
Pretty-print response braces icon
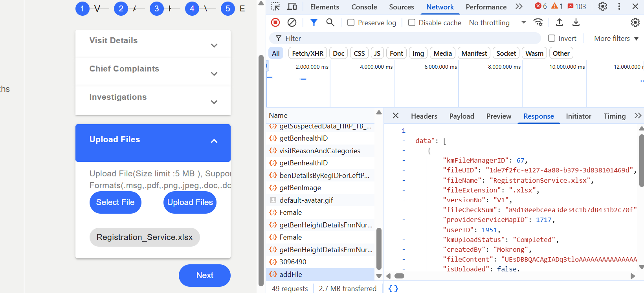[x=393, y=288]
